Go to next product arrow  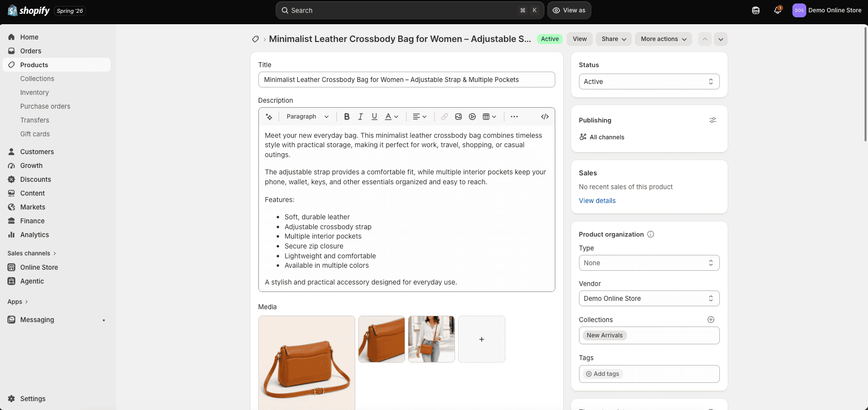point(721,39)
